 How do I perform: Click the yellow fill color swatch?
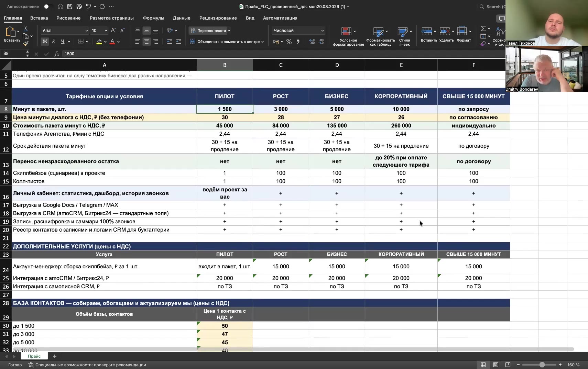[99, 42]
